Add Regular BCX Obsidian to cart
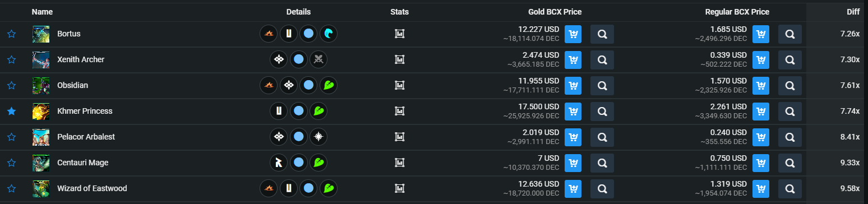 [761, 86]
